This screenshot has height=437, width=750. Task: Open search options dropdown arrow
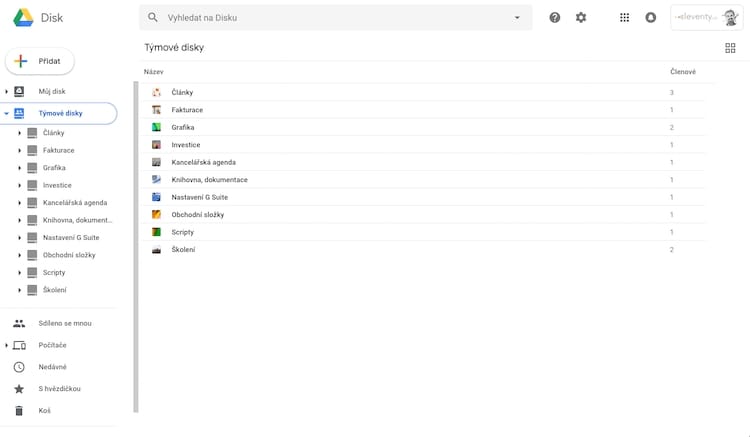coord(517,18)
